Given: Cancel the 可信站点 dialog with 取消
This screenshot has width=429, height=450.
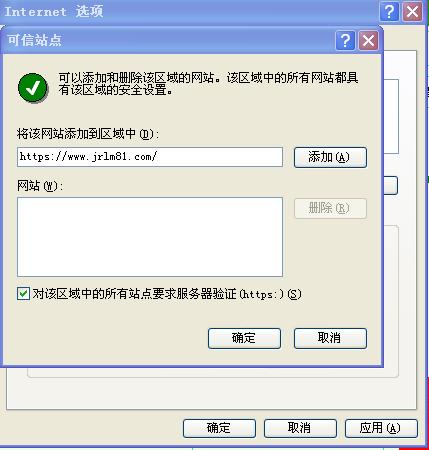Looking at the screenshot, I should coord(330,338).
